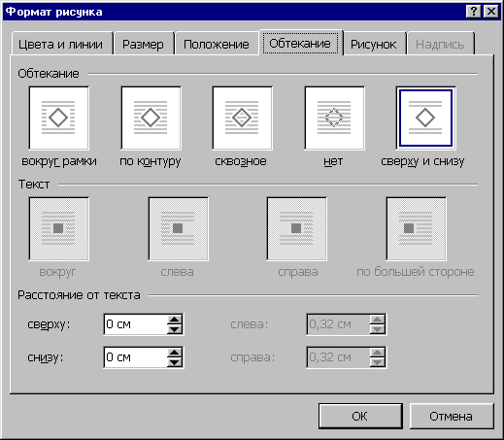Decrease the 'снизу' distance with down arrow

pos(175,362)
